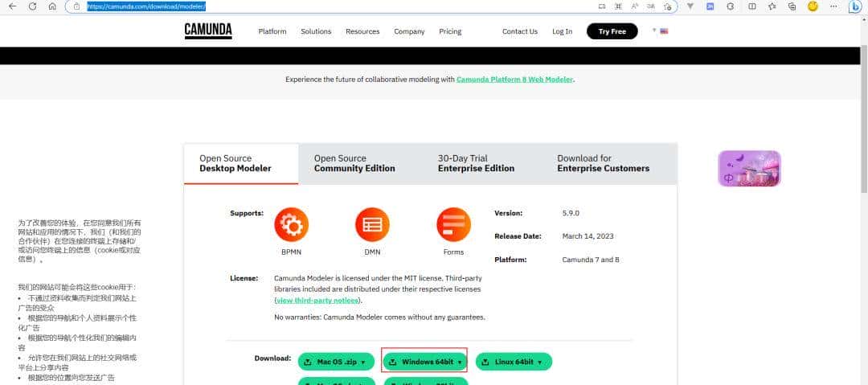This screenshot has height=385, width=868.
Task: Click the orange BPMN gear icon
Action: tap(291, 224)
